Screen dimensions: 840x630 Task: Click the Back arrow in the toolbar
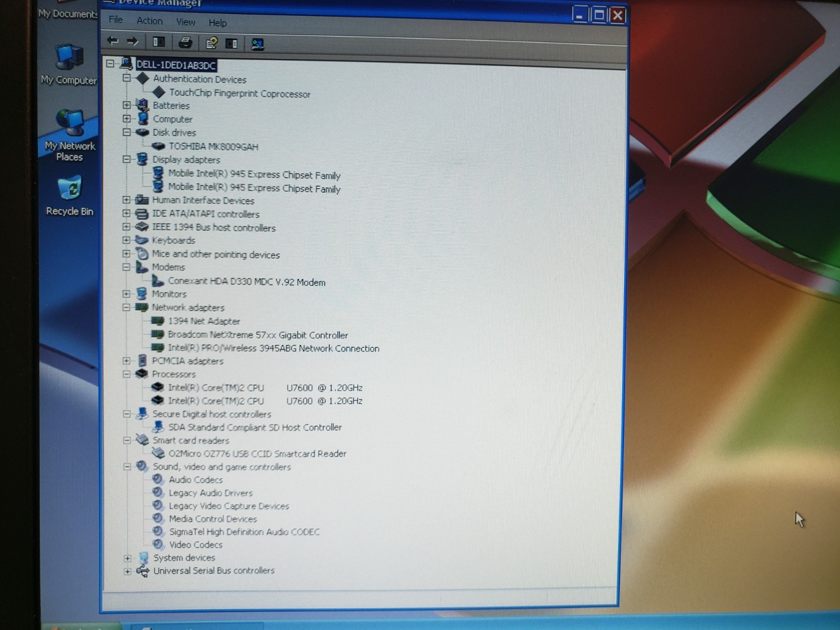click(x=112, y=40)
